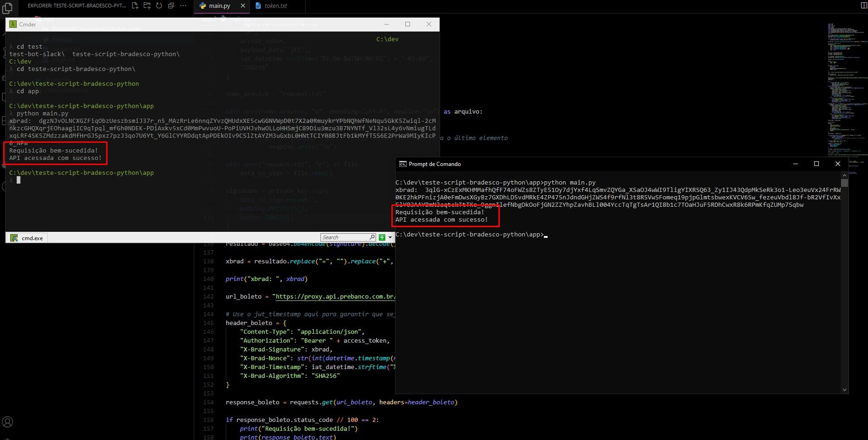Click the Prompt de Comando title text

coord(435,164)
